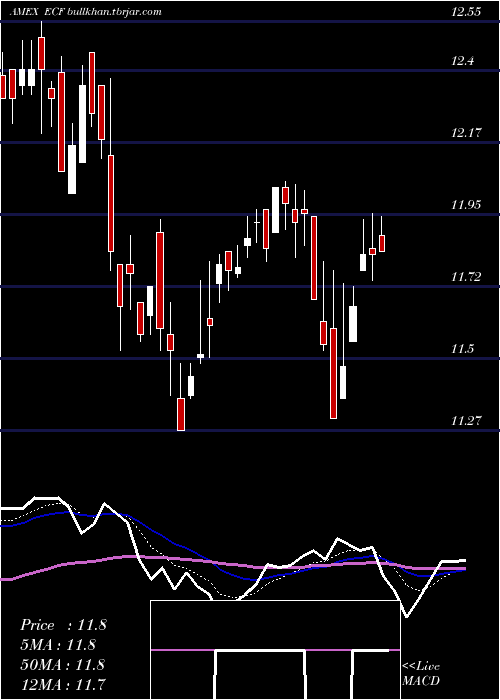Image resolution: width=500 pixels, height=700 pixels.
Task: Select the 12.55 price axis label
Action: pyautogui.click(x=466, y=12)
